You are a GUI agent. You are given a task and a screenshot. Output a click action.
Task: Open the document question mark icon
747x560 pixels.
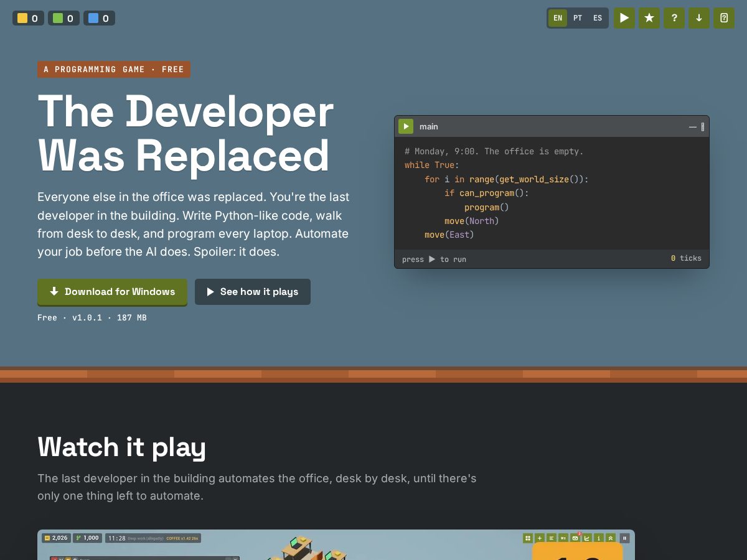pyautogui.click(x=724, y=18)
